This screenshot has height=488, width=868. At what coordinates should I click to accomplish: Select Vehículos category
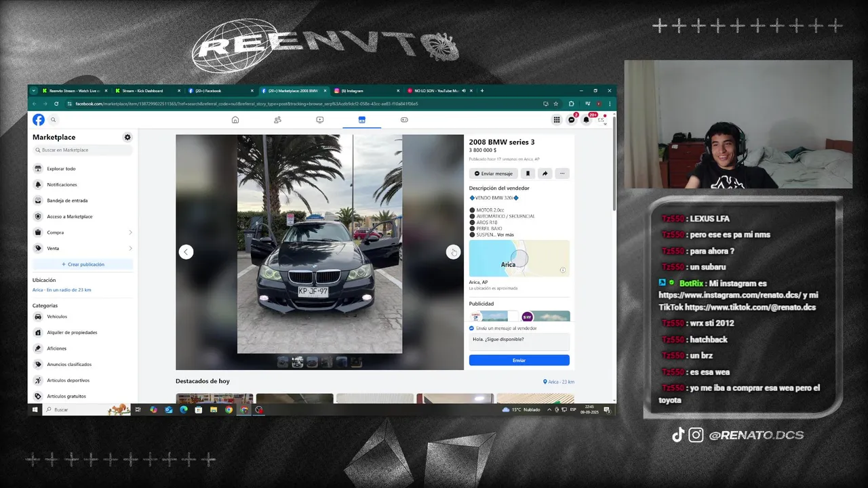coord(83,317)
